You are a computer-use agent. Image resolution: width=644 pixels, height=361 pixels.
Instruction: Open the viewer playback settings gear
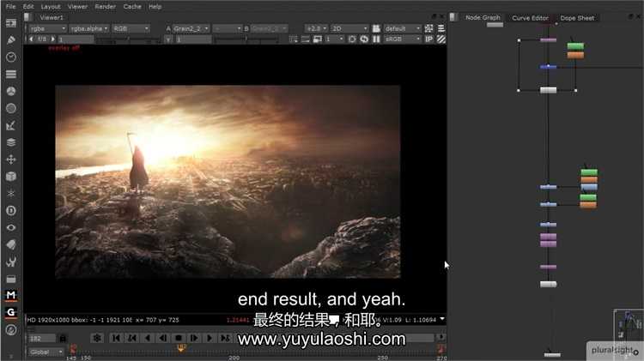tap(97, 338)
